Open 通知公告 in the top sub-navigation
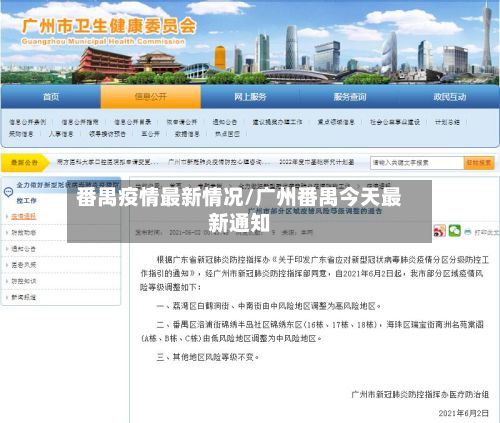 (225, 122)
